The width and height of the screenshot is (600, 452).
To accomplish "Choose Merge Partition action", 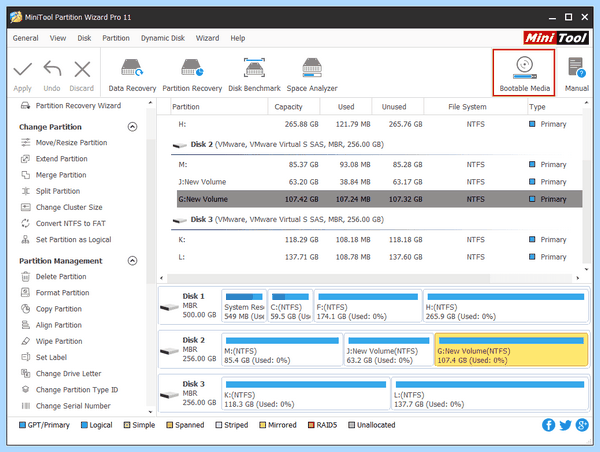I will [61, 175].
